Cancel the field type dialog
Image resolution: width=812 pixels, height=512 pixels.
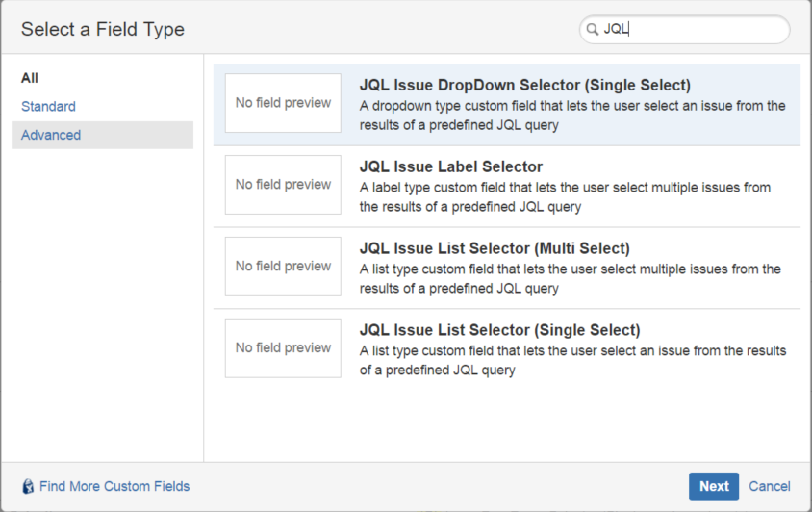(770, 486)
